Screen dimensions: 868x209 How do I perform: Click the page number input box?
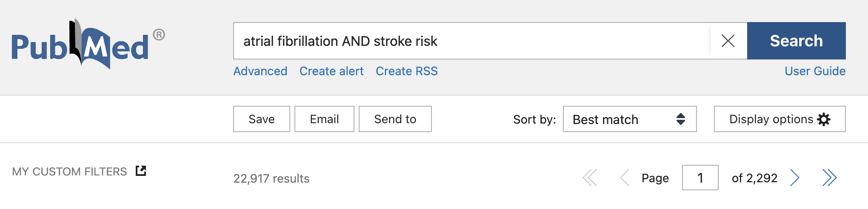[700, 178]
